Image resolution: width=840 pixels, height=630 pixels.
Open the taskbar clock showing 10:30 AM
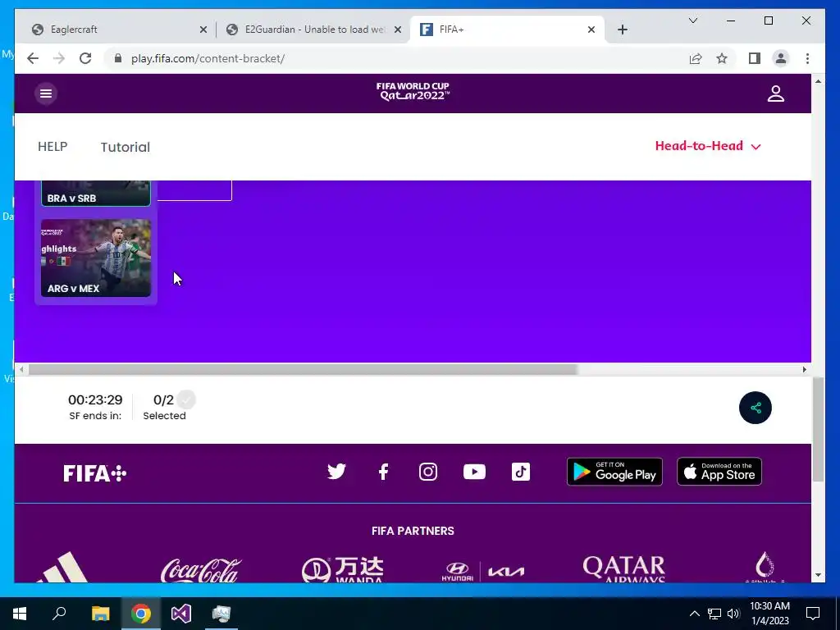769,614
